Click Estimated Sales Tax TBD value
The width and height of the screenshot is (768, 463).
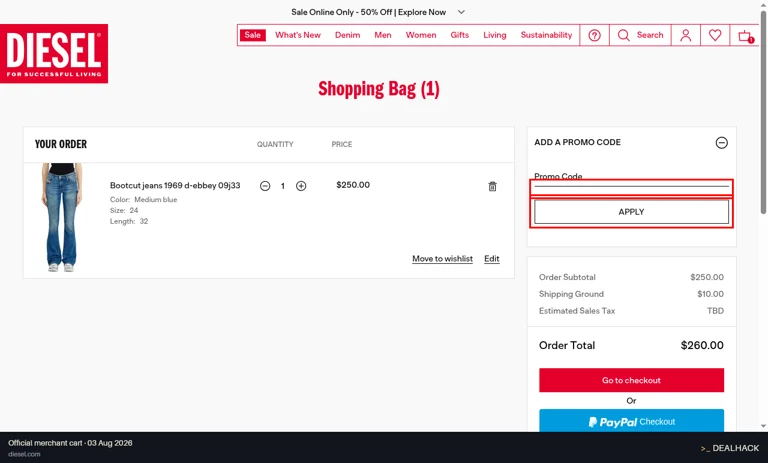tap(715, 311)
